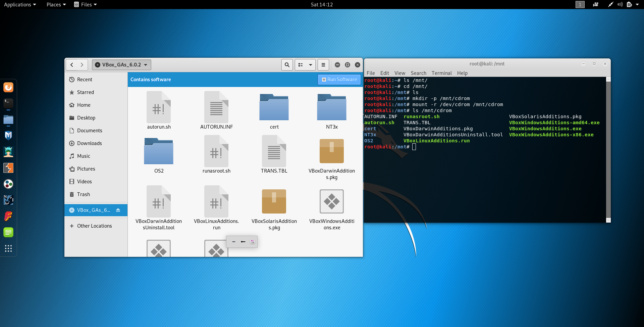Launch Faraday from the dock

[8, 216]
